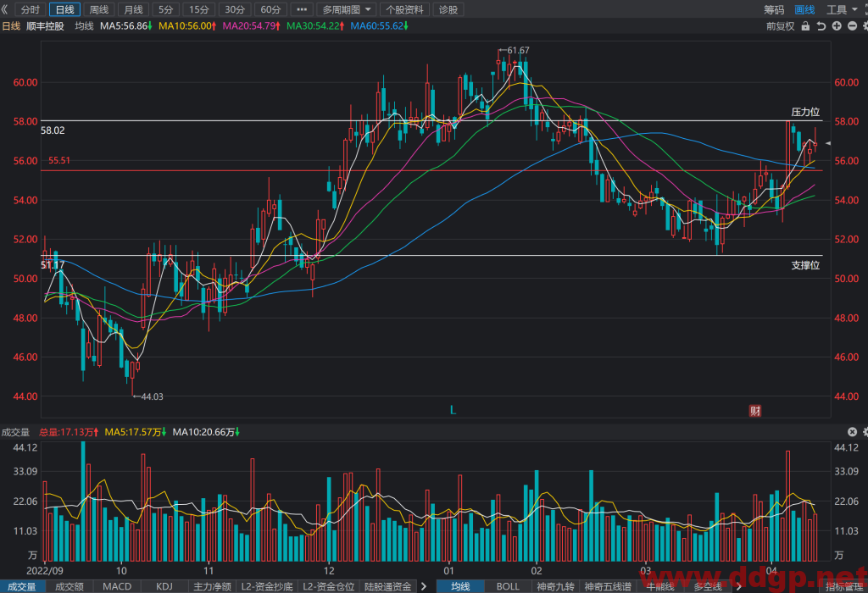Switch to the 分时 intraday view
The width and height of the screenshot is (868, 593).
tap(30, 9)
